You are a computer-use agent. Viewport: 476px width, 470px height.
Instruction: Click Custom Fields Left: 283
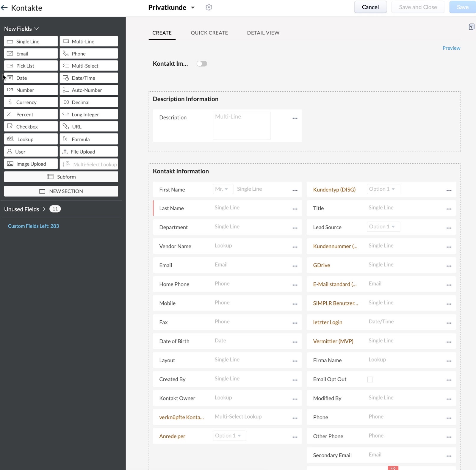tap(33, 226)
